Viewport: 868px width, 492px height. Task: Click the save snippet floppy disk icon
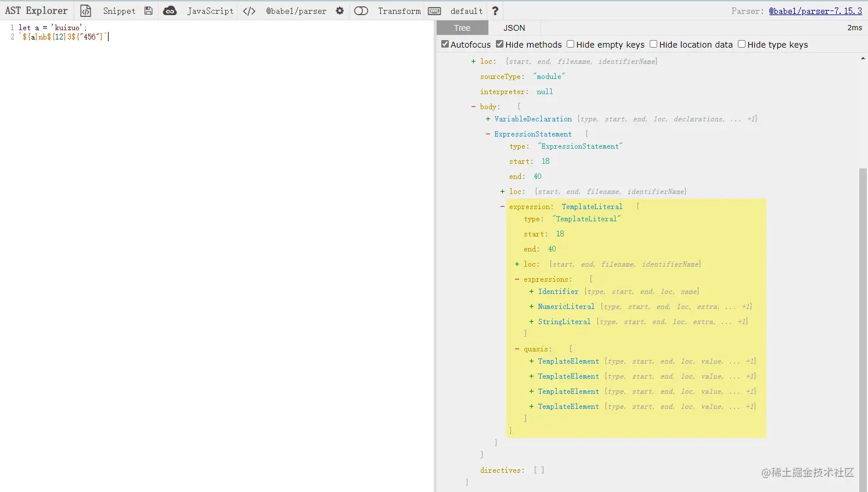coord(149,10)
